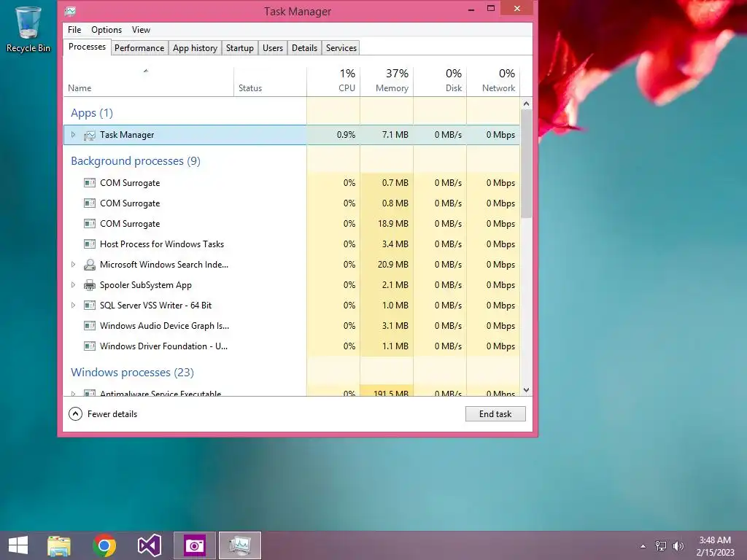
Task: Click the End task button
Action: coord(495,414)
